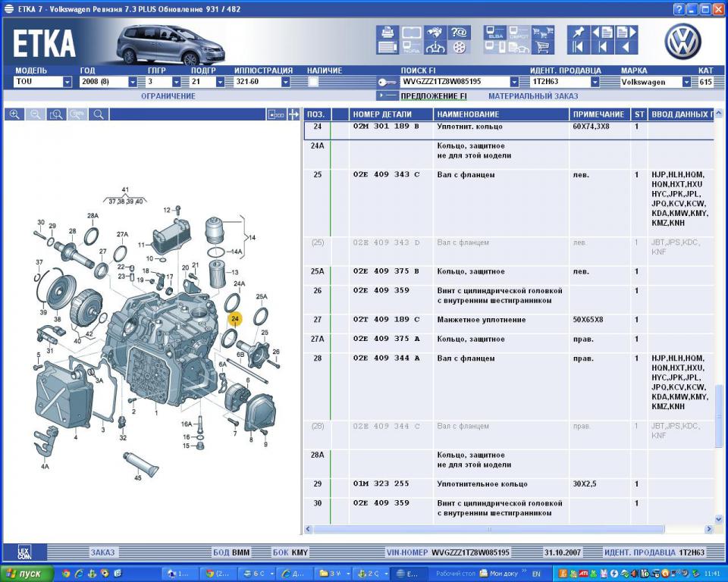This screenshot has width=728, height=582.
Task: Expand the Год dropdown showing 2008 (8)
Action: [132, 82]
